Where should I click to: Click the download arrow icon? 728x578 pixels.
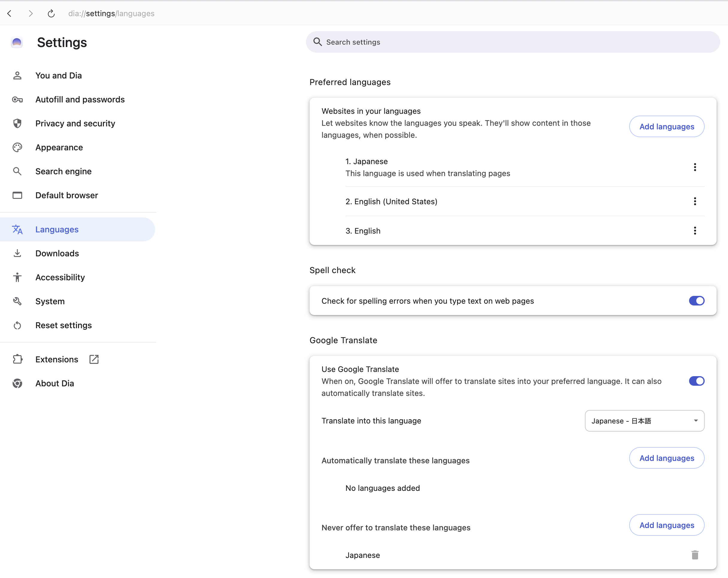(x=17, y=253)
